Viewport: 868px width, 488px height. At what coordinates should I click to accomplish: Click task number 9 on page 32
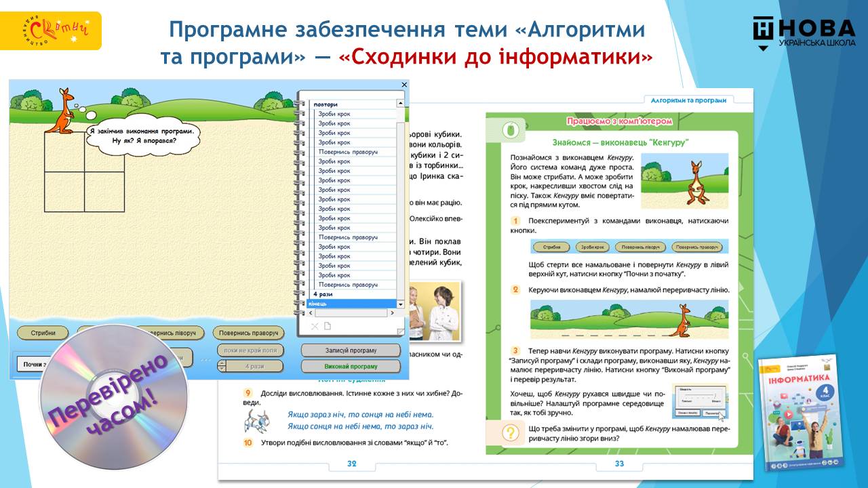pos(248,392)
